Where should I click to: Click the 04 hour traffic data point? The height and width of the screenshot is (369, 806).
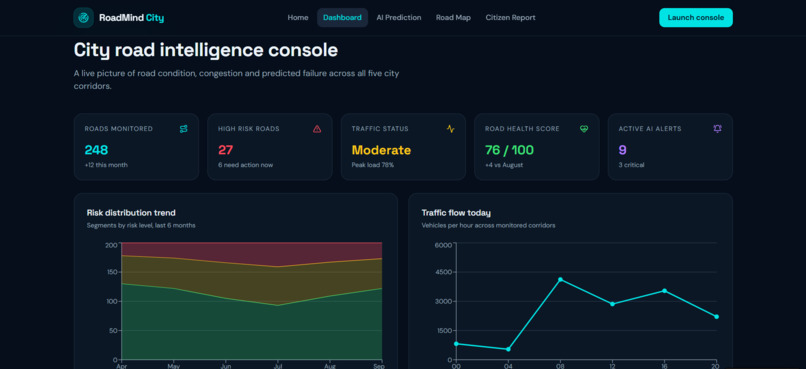pos(508,349)
